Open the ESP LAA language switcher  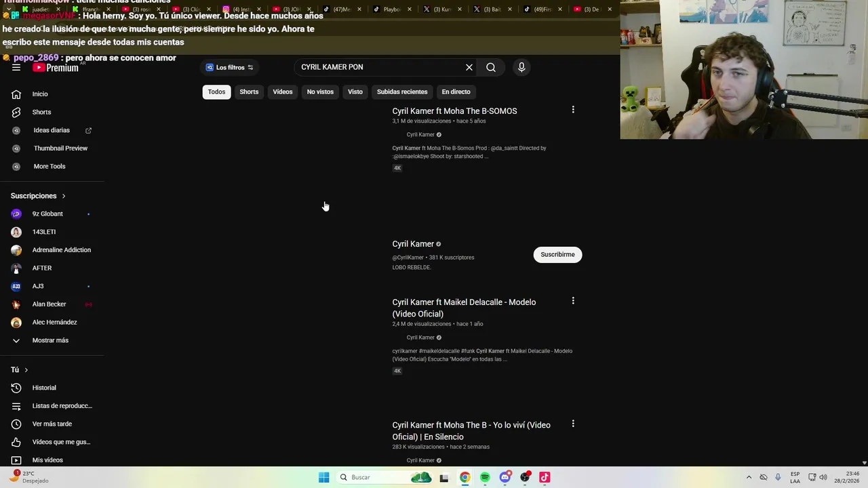pos(795,477)
